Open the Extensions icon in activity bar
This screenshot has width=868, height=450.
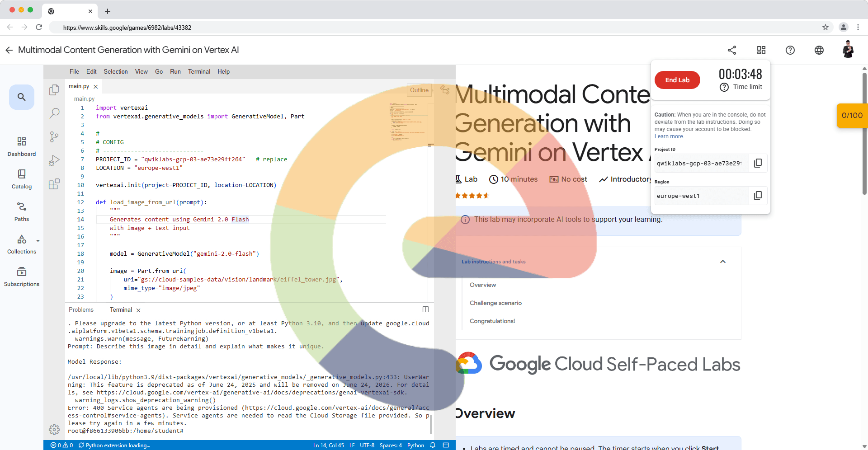(54, 184)
